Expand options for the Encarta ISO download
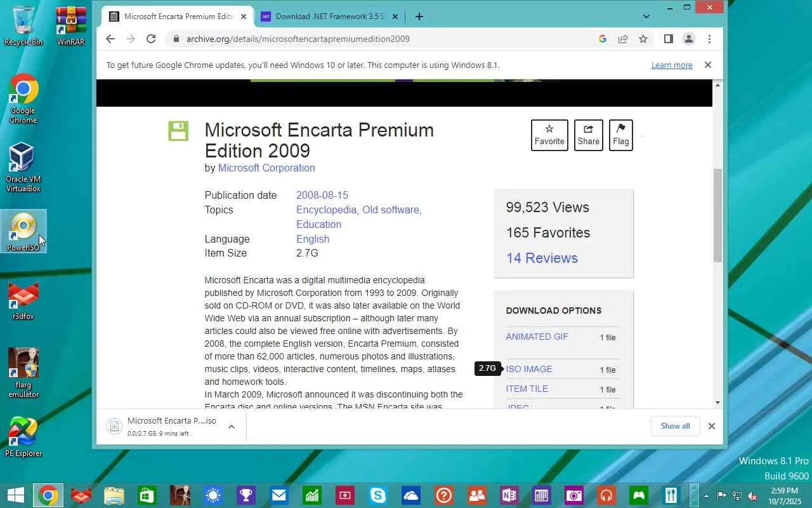Viewport: 812px width, 508px height. point(232,426)
